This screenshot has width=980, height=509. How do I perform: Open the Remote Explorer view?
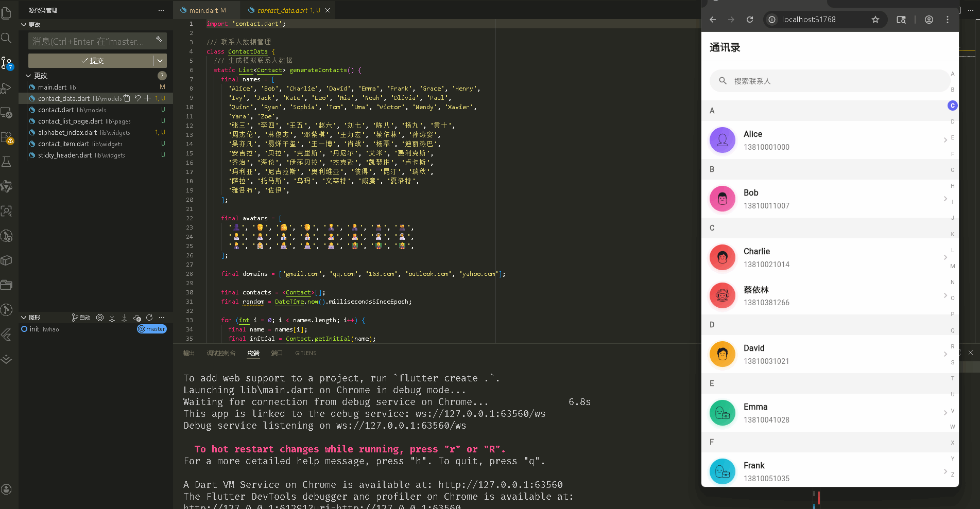[7, 113]
